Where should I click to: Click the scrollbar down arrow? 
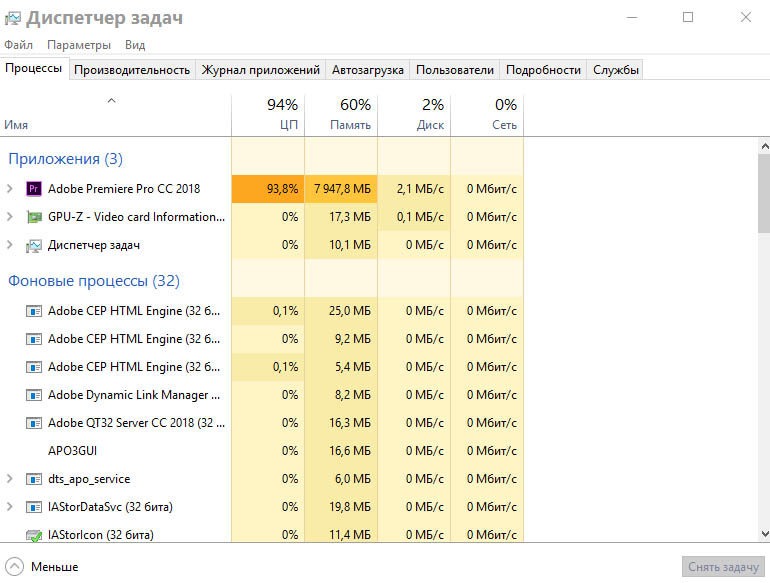(x=764, y=534)
